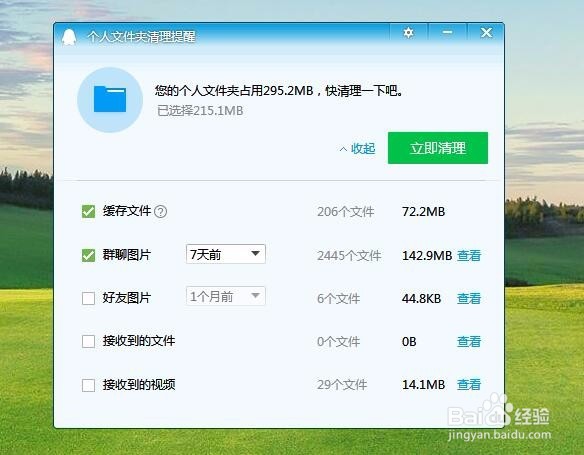Minimize the cleanup reminder window
Image resolution: width=584 pixels, height=455 pixels.
pos(447,33)
